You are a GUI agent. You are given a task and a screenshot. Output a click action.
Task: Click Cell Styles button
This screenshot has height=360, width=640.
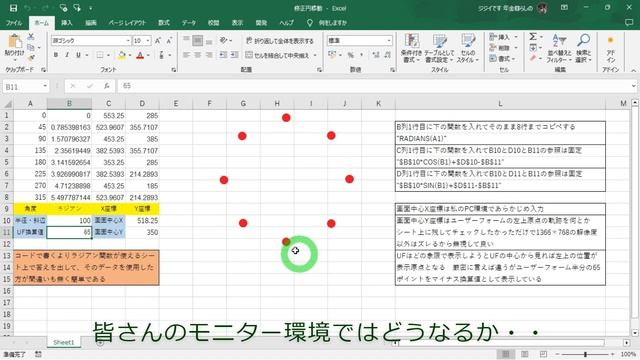(468, 49)
